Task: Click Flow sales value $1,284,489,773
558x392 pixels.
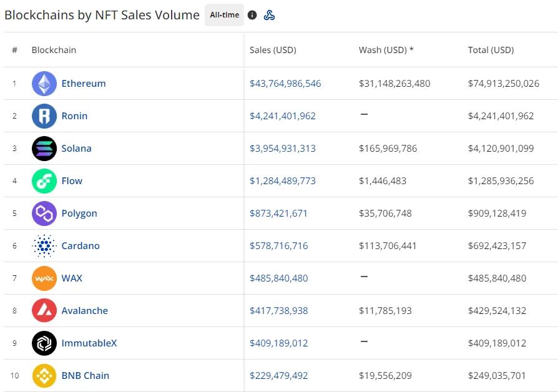Action: click(283, 181)
